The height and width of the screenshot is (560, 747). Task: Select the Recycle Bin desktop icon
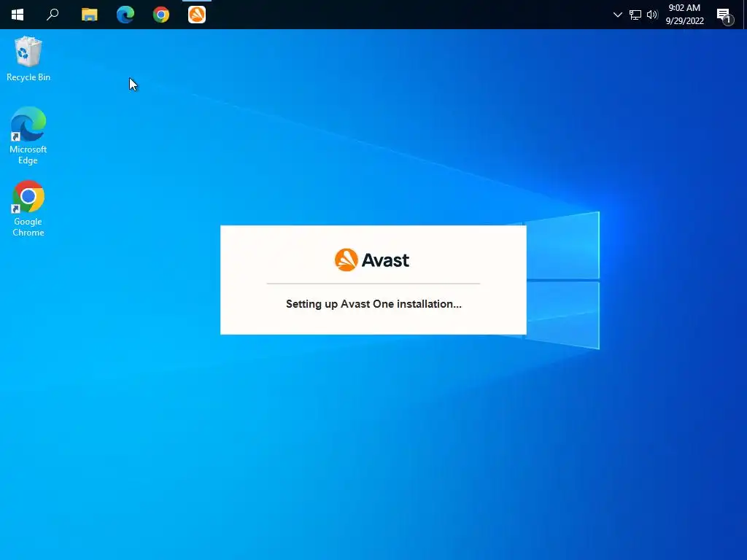[x=28, y=58]
